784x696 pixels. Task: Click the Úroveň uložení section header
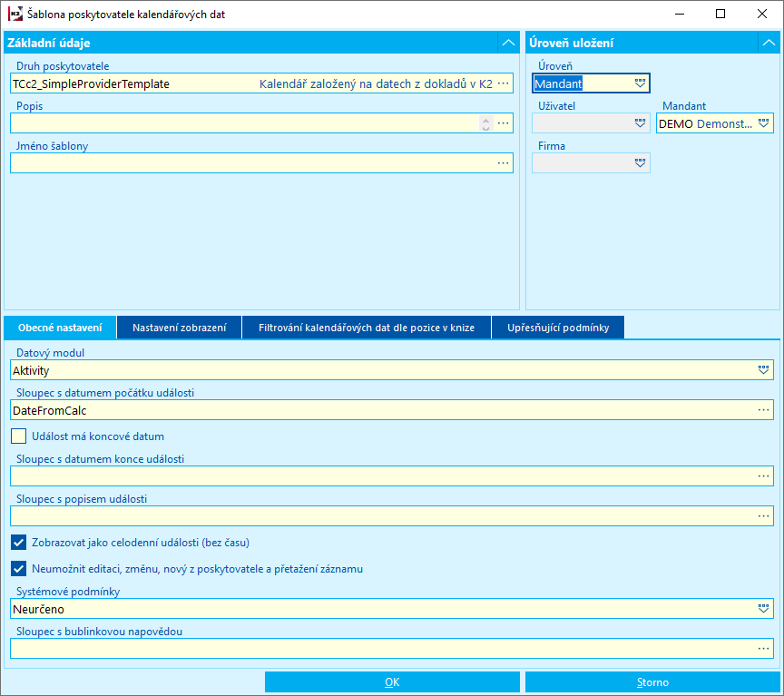click(x=652, y=43)
